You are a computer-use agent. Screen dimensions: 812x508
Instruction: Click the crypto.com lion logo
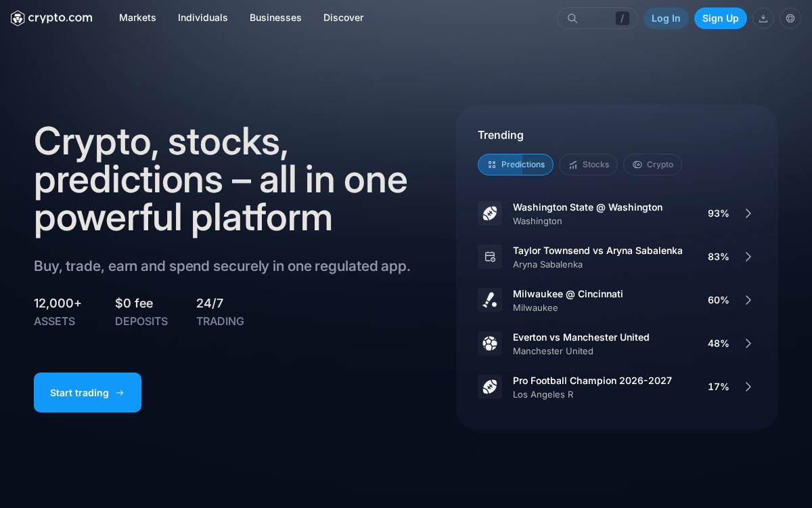(18, 18)
